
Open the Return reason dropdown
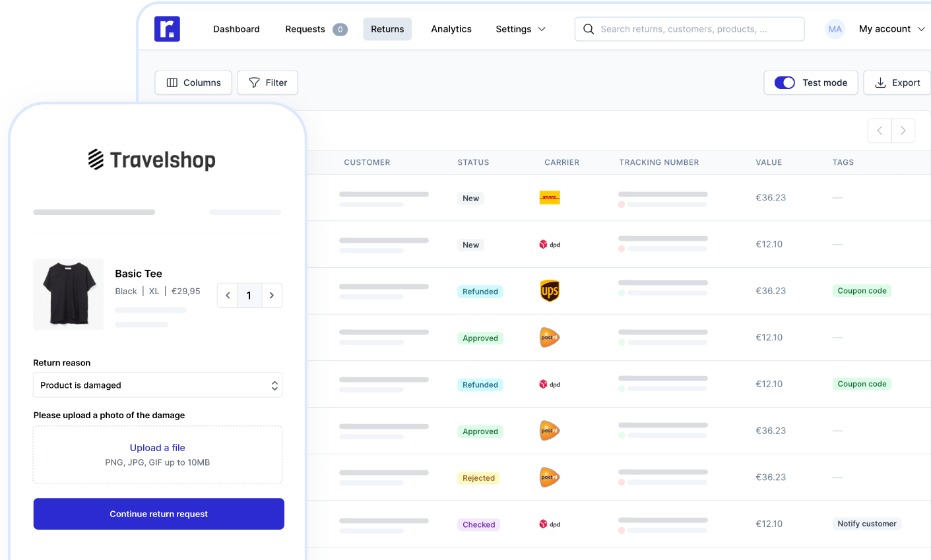tap(158, 385)
